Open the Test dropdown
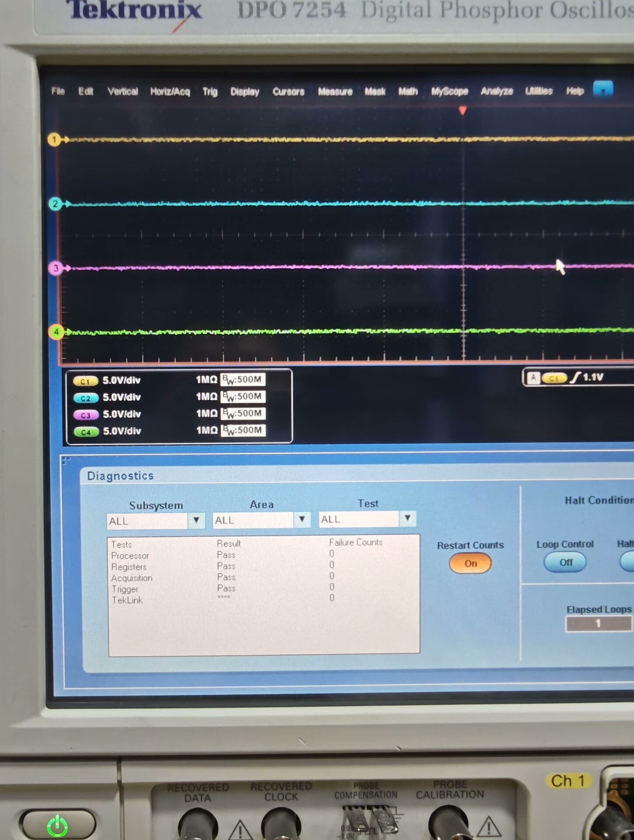Image resolution: width=634 pixels, height=840 pixels. point(408,518)
